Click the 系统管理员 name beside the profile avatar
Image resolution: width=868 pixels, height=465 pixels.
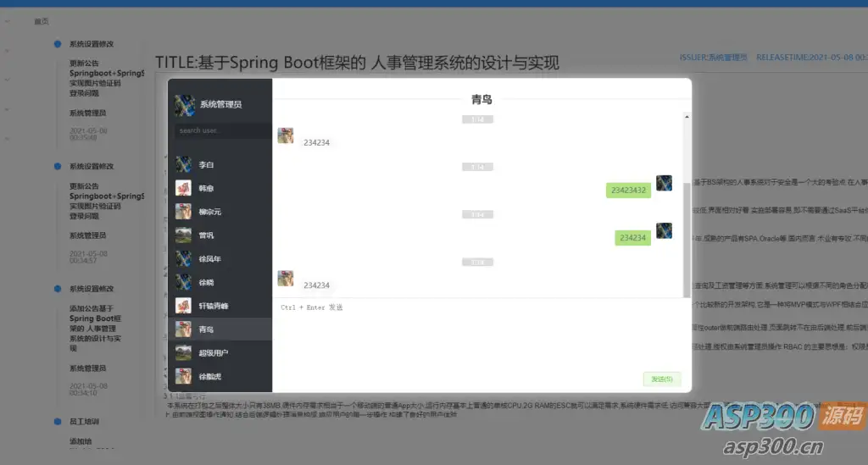(221, 104)
